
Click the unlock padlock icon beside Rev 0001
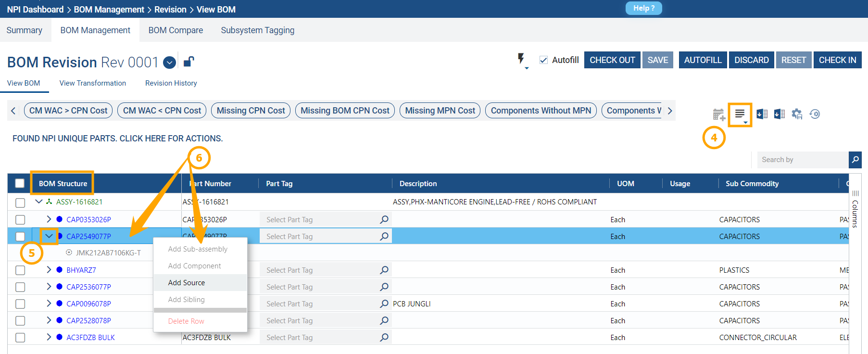tap(189, 62)
